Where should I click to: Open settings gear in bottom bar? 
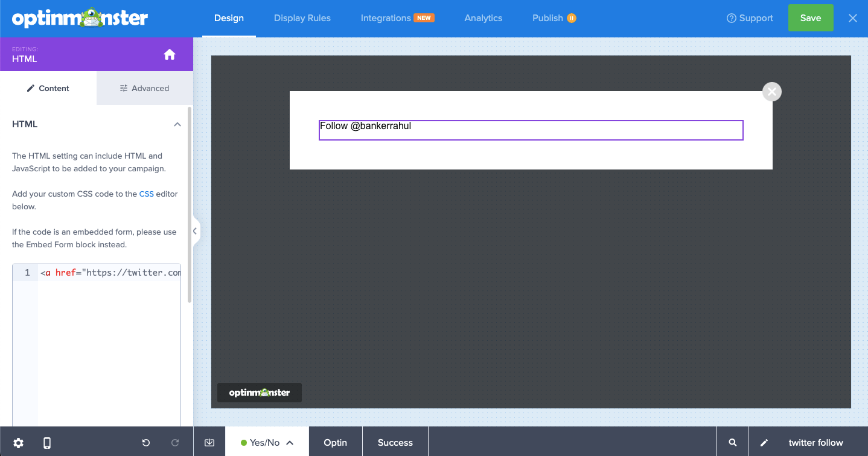click(19, 443)
